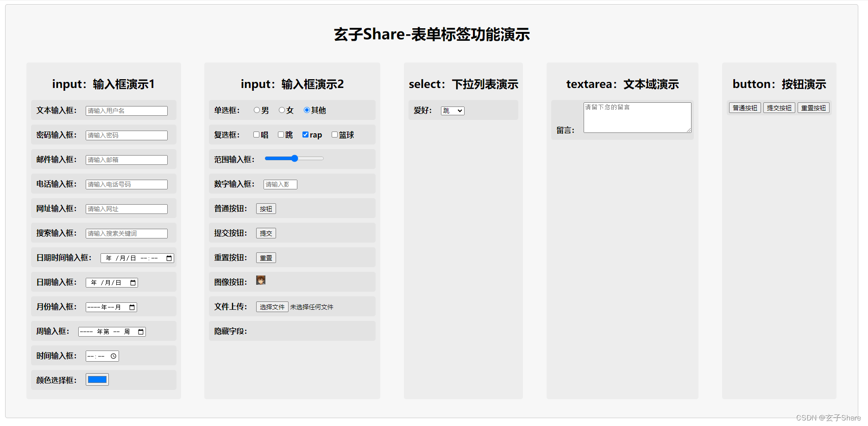This screenshot has height=426, width=868.
Task: Click the 图像按钮 label
Action: (231, 282)
